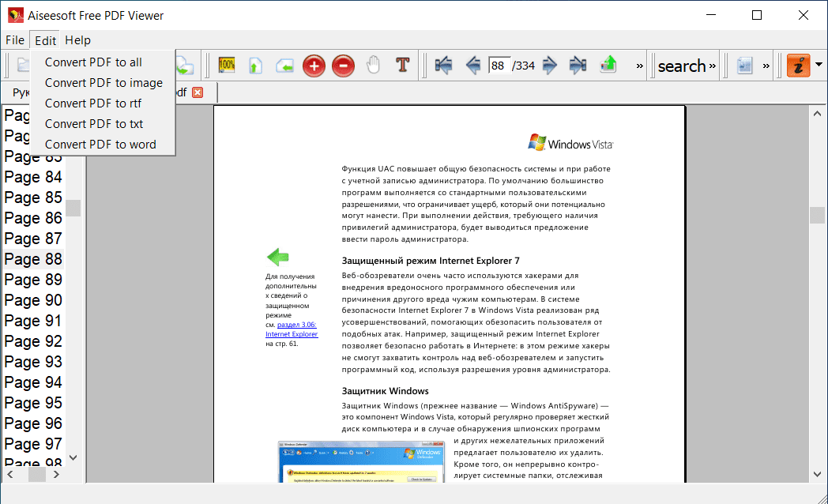Image resolution: width=828 pixels, height=504 pixels.
Task: Select Page 93 in the page list
Action: tap(33, 362)
